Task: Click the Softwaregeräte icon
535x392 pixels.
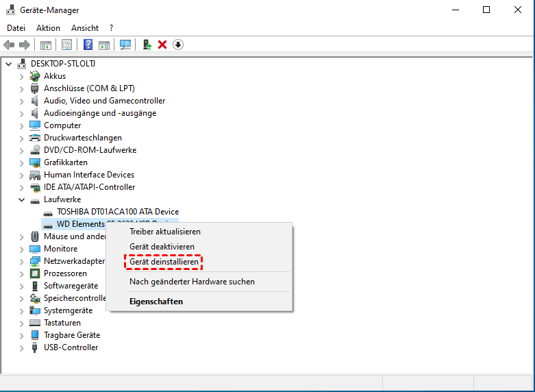Action: click(35, 286)
